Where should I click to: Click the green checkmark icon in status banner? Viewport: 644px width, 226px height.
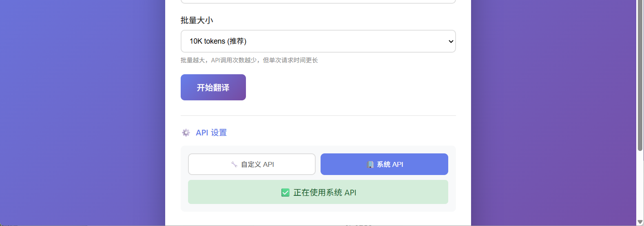click(x=285, y=193)
